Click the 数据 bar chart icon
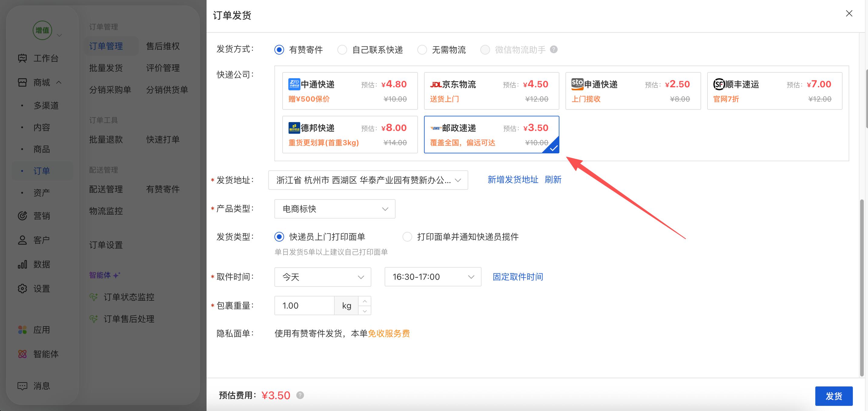This screenshot has height=411, width=868. [x=22, y=264]
